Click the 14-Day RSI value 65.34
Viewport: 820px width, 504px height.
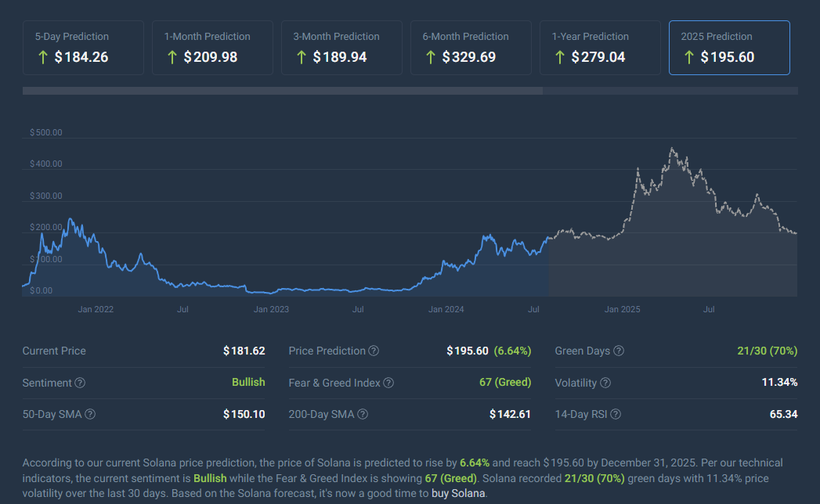point(783,414)
